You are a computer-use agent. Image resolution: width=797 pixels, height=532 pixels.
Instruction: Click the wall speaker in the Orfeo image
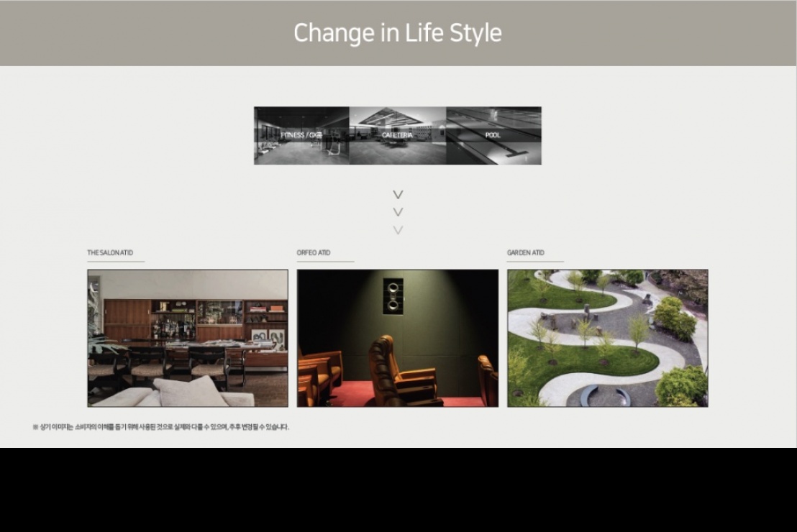(393, 295)
